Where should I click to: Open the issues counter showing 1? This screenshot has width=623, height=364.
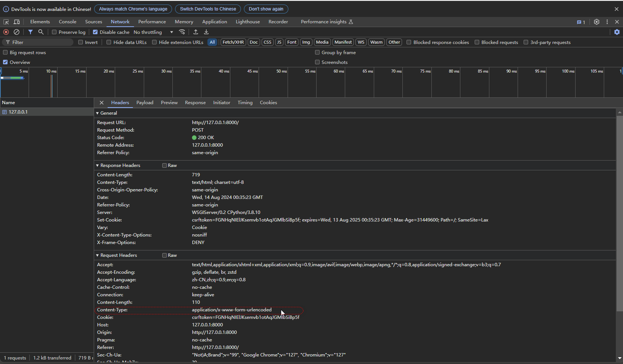(x=581, y=22)
